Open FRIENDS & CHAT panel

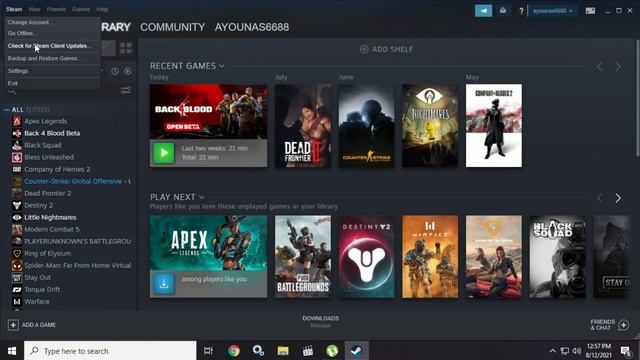point(609,325)
